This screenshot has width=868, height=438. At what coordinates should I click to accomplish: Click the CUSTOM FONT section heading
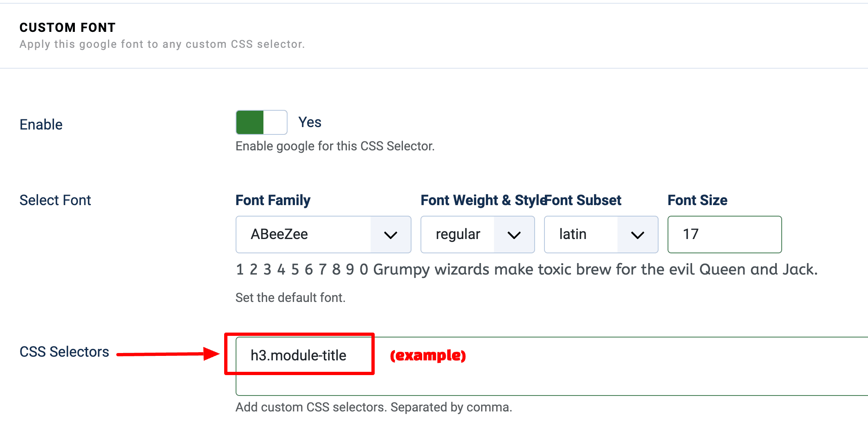[x=67, y=27]
